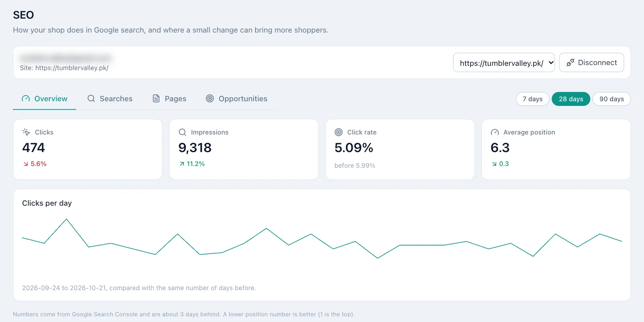The height and width of the screenshot is (322, 644).
Task: Click the 474 clicks value
Action: click(34, 148)
